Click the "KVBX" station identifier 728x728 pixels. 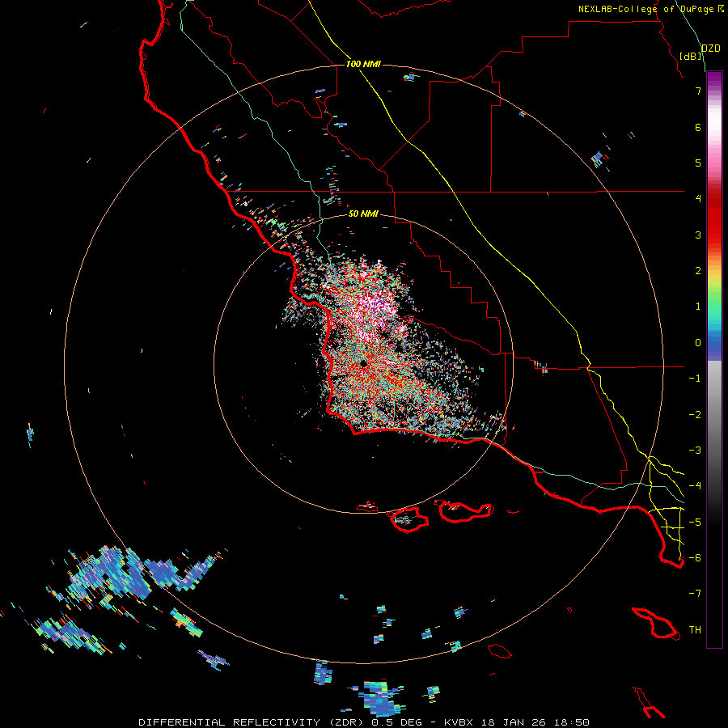coord(459,722)
